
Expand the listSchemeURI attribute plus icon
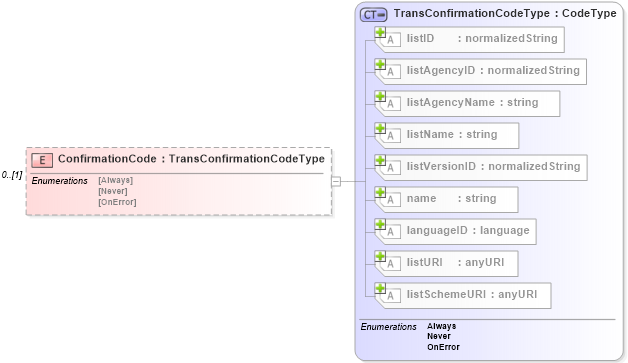[x=380, y=288]
